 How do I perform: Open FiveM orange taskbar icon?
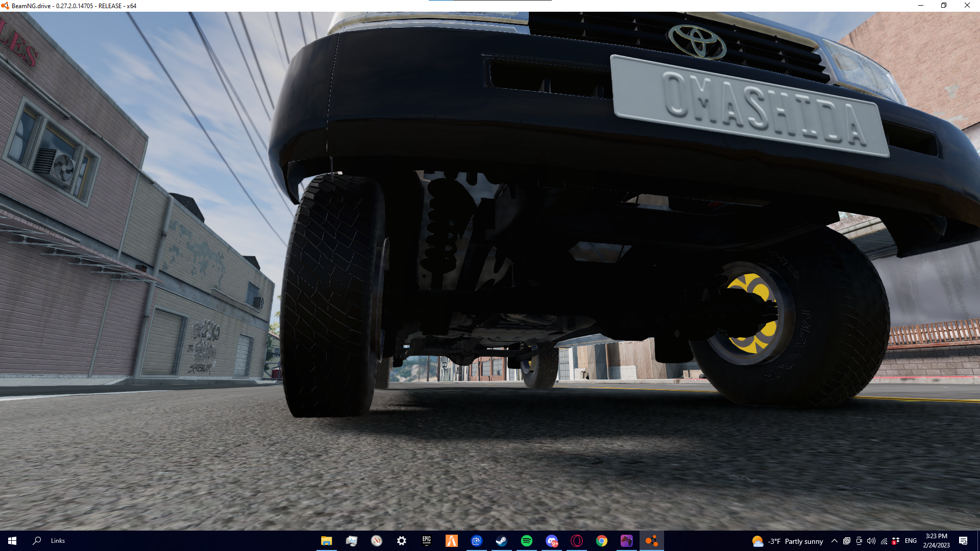pyautogui.click(x=452, y=541)
